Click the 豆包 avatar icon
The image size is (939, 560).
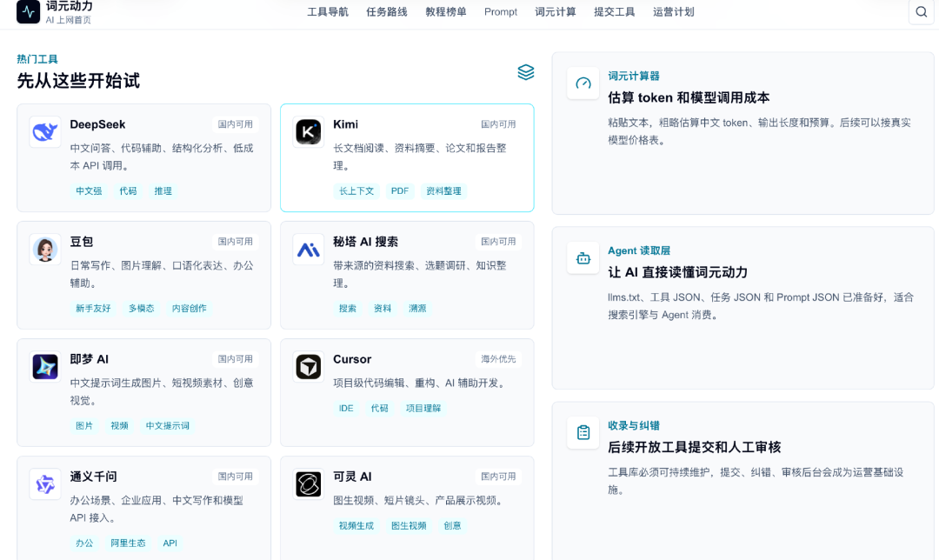pyautogui.click(x=45, y=250)
